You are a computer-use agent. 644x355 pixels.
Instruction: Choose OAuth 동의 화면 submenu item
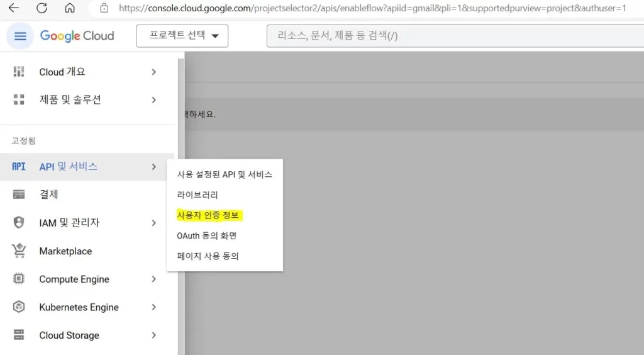pos(206,236)
